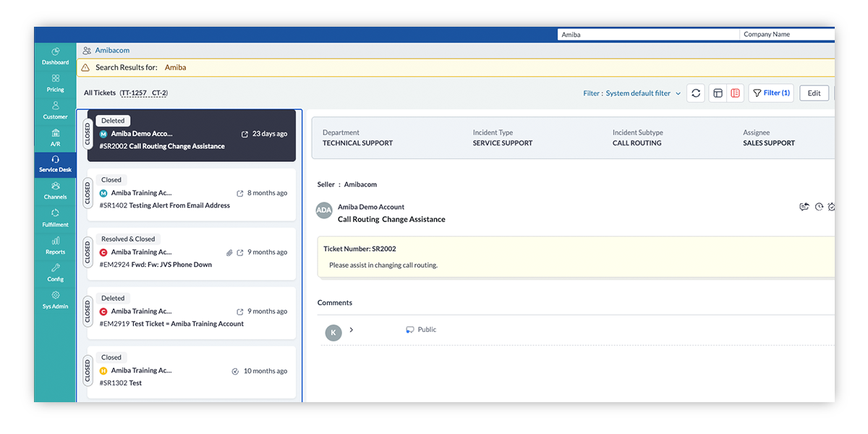Open the Reports sidebar section
868x434 pixels.
click(55, 246)
